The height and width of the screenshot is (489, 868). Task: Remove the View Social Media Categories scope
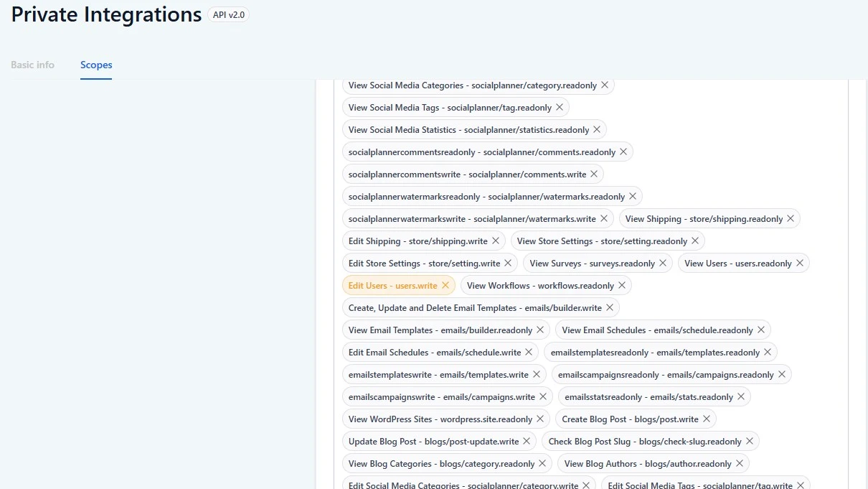point(605,85)
